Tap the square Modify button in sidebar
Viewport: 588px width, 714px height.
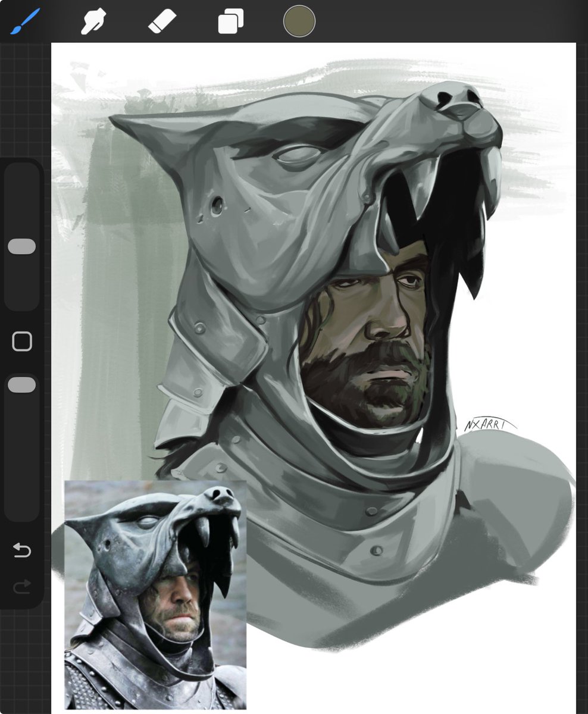(x=22, y=342)
